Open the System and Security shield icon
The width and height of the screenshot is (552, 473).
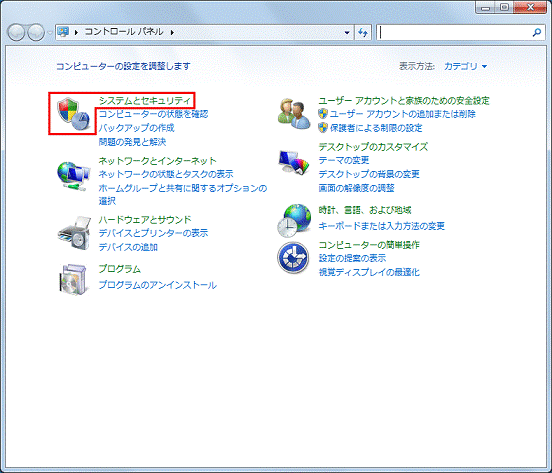[x=73, y=114]
